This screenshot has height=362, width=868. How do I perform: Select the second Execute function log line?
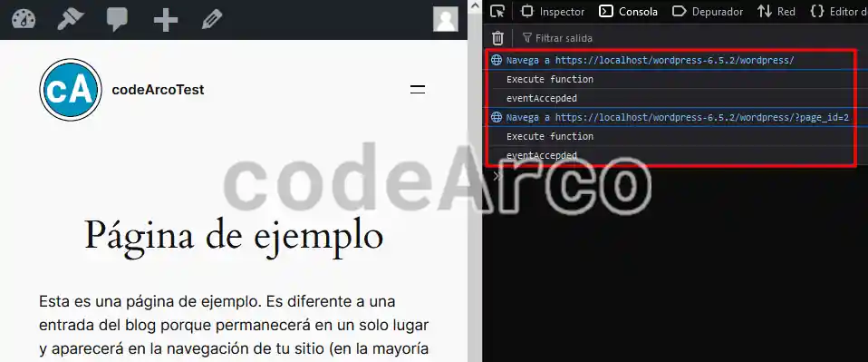[x=550, y=136]
